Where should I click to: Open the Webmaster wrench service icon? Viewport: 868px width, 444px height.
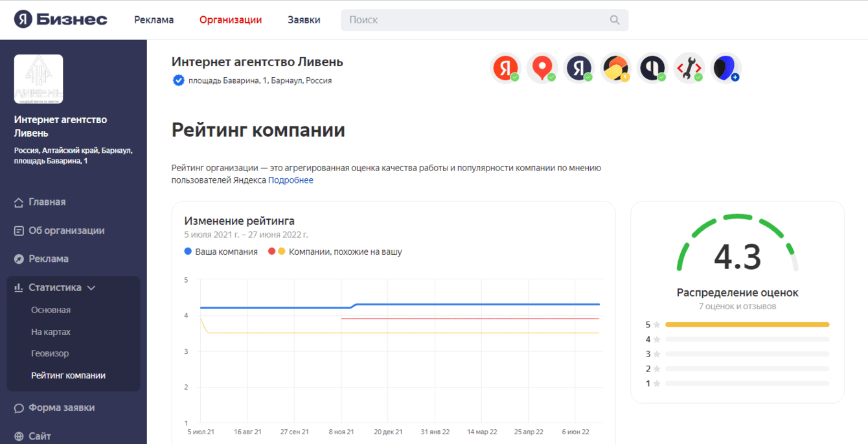[689, 67]
